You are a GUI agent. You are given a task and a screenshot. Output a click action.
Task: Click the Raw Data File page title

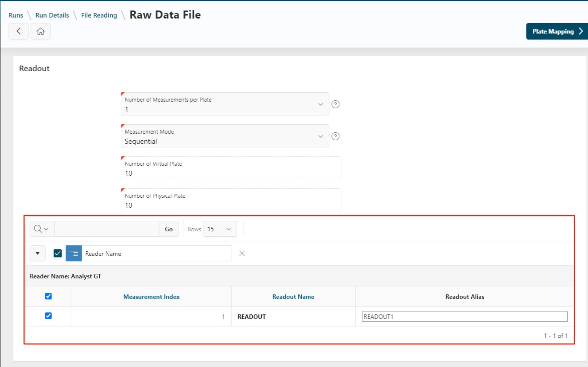[x=165, y=15]
